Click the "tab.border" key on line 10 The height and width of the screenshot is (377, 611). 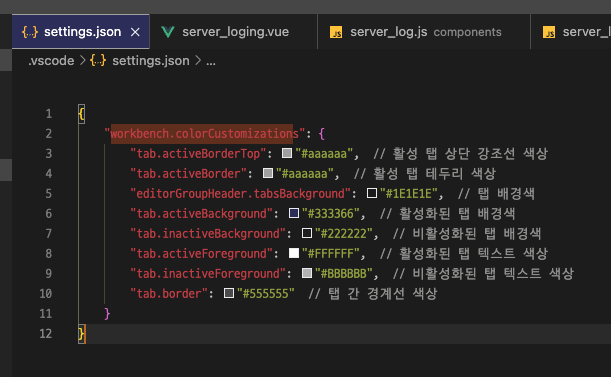click(169, 293)
